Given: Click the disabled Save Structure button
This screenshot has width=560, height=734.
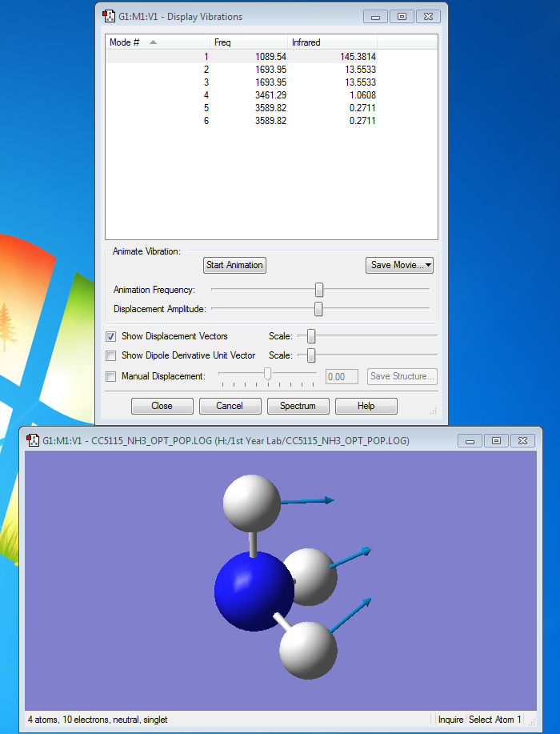Looking at the screenshot, I should [x=402, y=376].
